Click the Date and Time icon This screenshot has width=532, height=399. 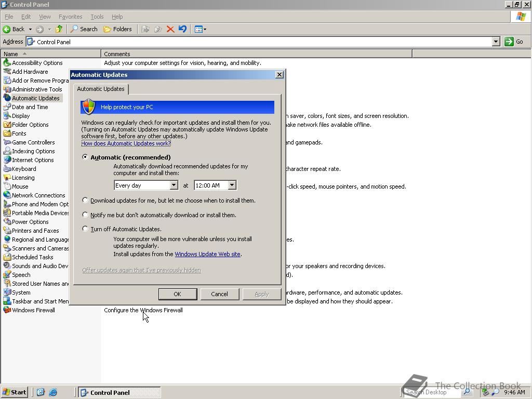7,107
